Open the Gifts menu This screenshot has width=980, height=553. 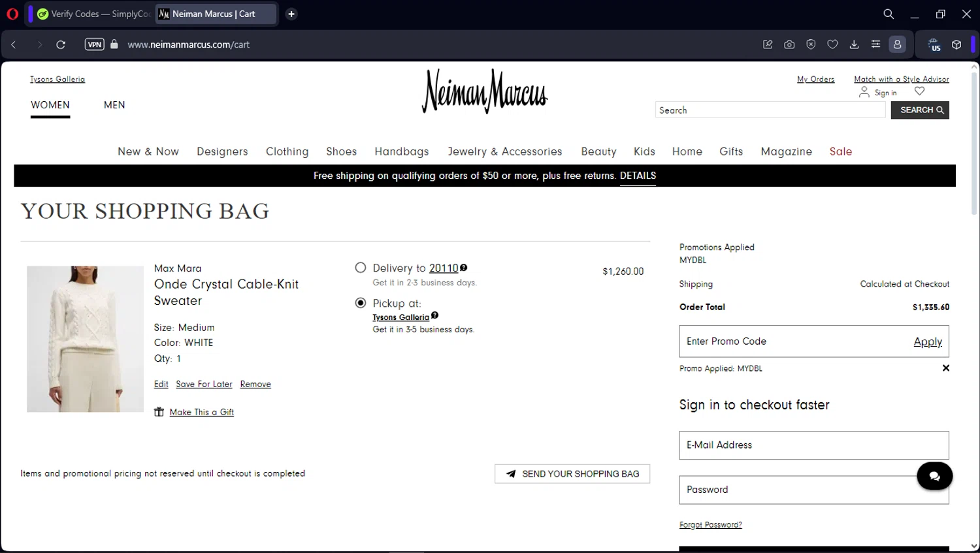coord(731,151)
